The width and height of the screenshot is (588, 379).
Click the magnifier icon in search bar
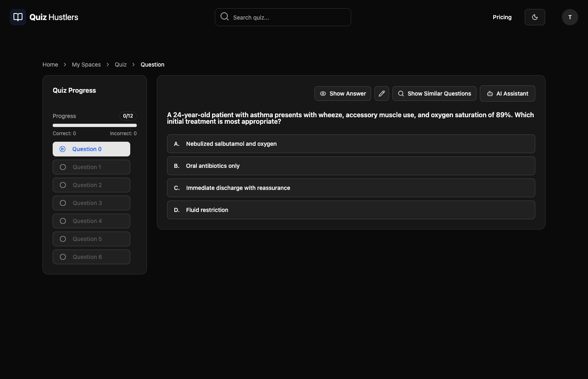click(x=225, y=16)
